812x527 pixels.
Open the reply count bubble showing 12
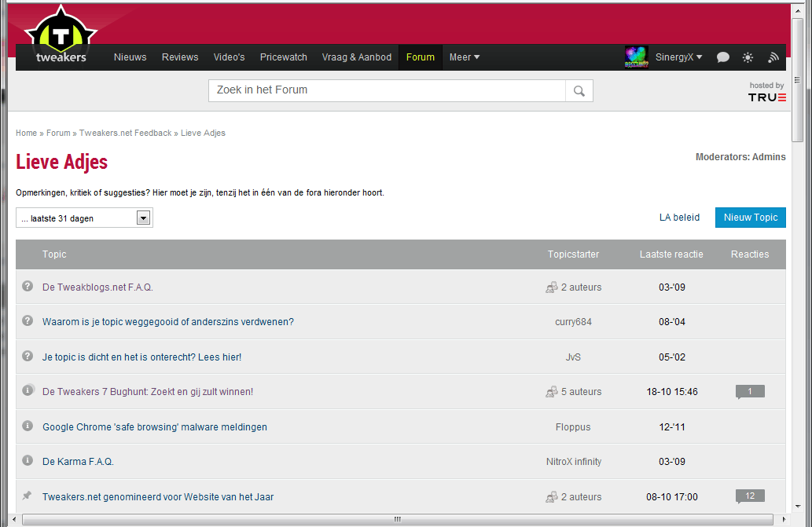[x=750, y=496]
